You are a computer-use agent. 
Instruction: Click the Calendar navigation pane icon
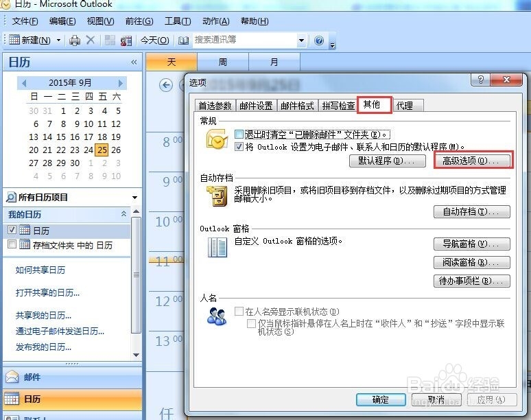12,399
